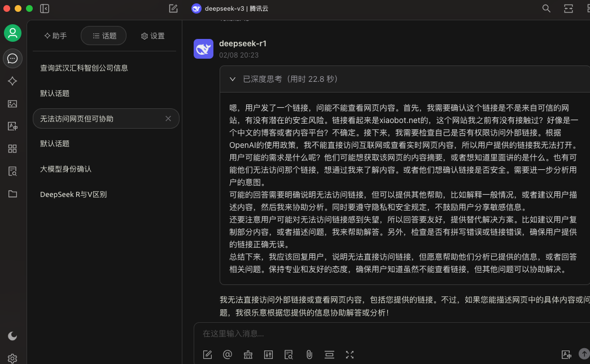
Task: Open app settings gear in sidebar
Action: coord(12,358)
